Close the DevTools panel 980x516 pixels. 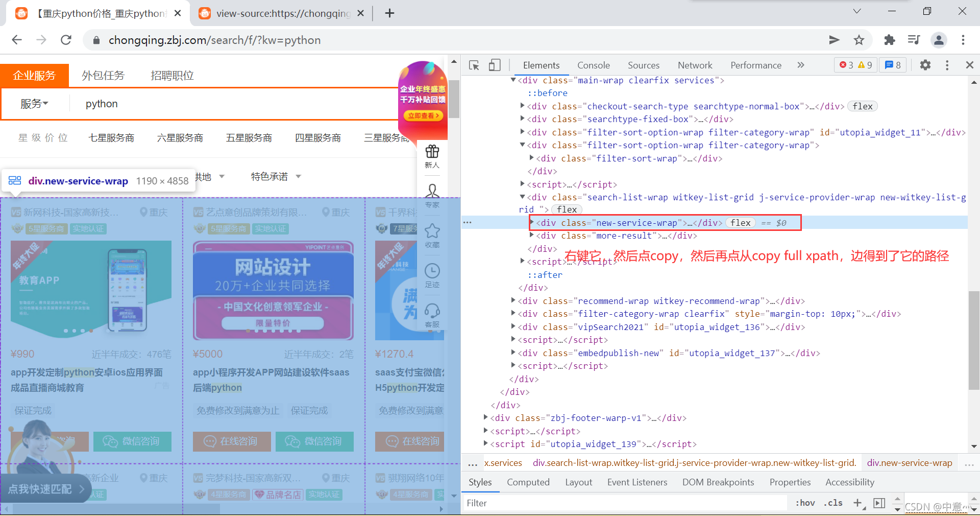[x=969, y=65]
